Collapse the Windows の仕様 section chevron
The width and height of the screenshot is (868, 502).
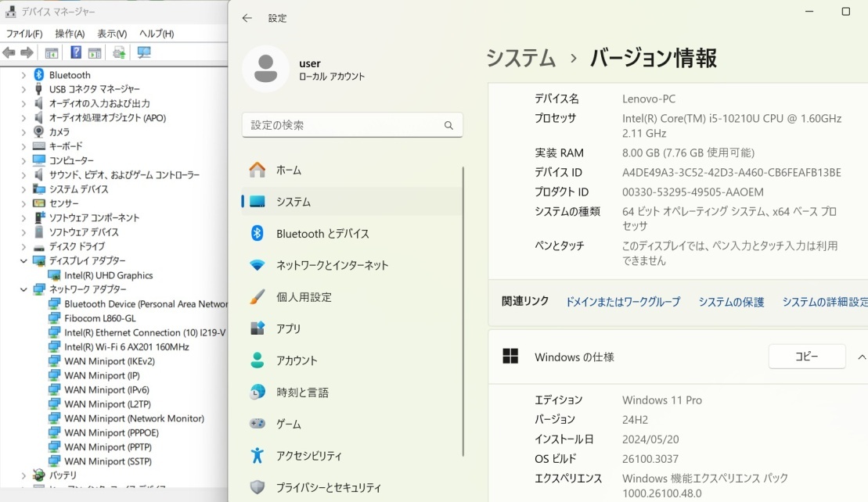[x=862, y=357]
